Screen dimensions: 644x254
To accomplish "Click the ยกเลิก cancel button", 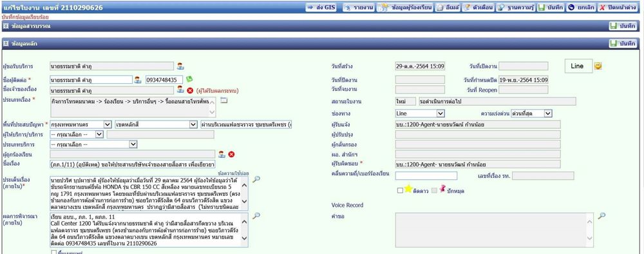I will [x=581, y=7].
